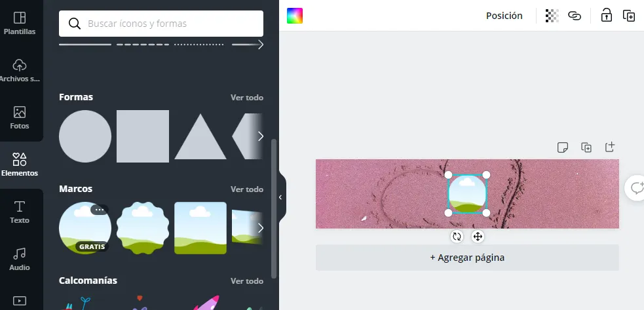The width and height of the screenshot is (644, 310).
Task: Duplicate the page icon above canvas
Action: pos(586,147)
